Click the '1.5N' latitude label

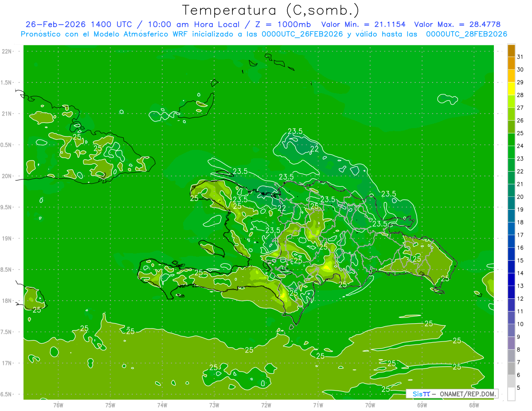[x=6, y=82]
